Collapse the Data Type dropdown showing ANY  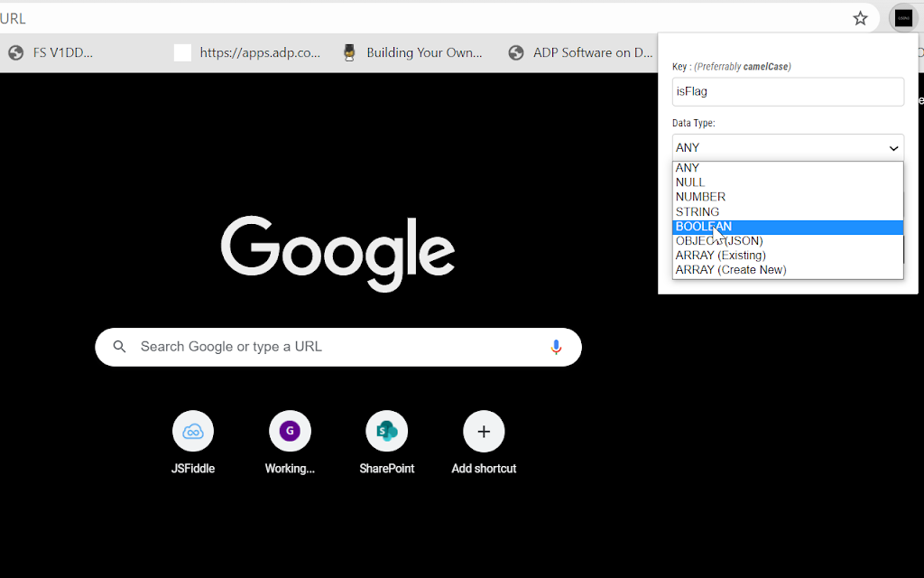(x=788, y=147)
